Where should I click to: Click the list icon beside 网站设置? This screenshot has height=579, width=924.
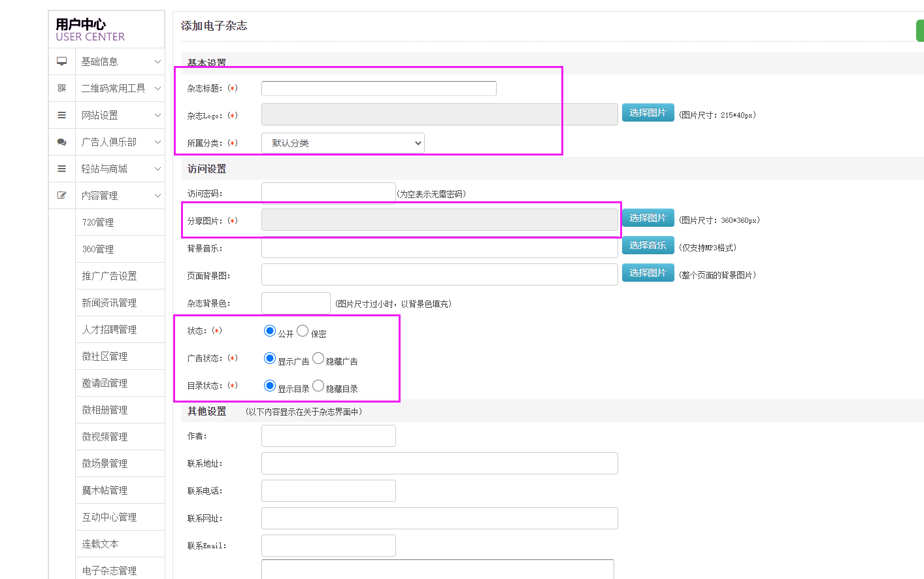coord(62,115)
